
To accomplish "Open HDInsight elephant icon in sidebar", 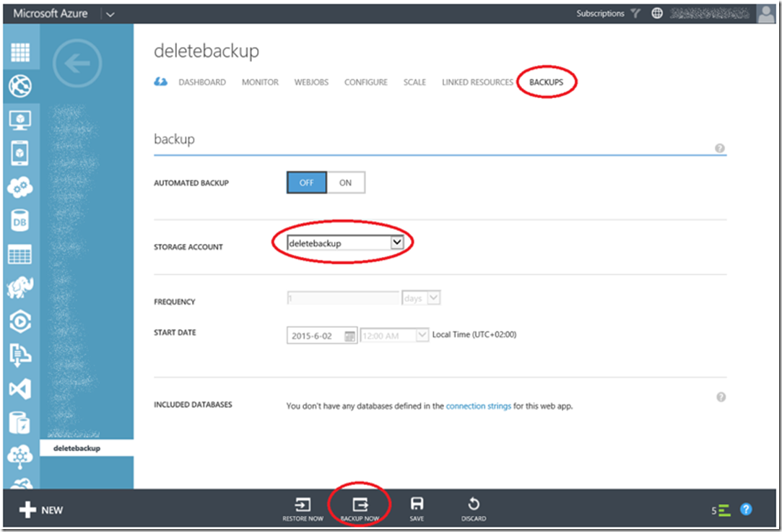I will point(20,288).
